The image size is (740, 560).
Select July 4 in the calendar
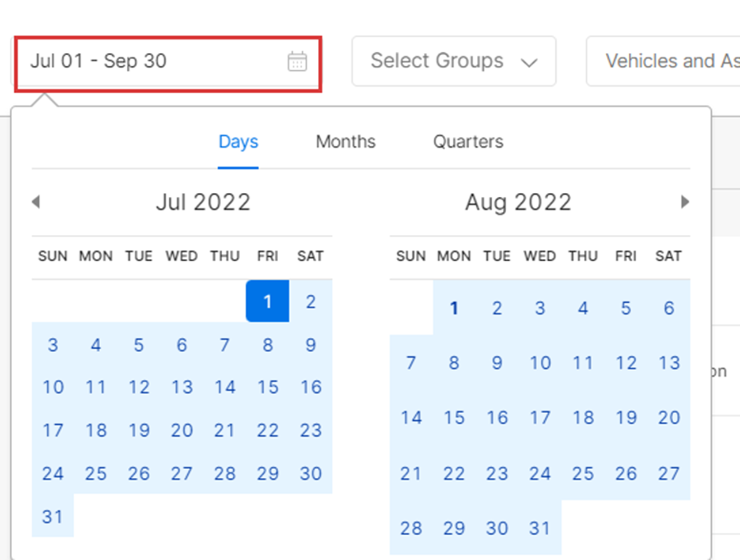[96, 345]
